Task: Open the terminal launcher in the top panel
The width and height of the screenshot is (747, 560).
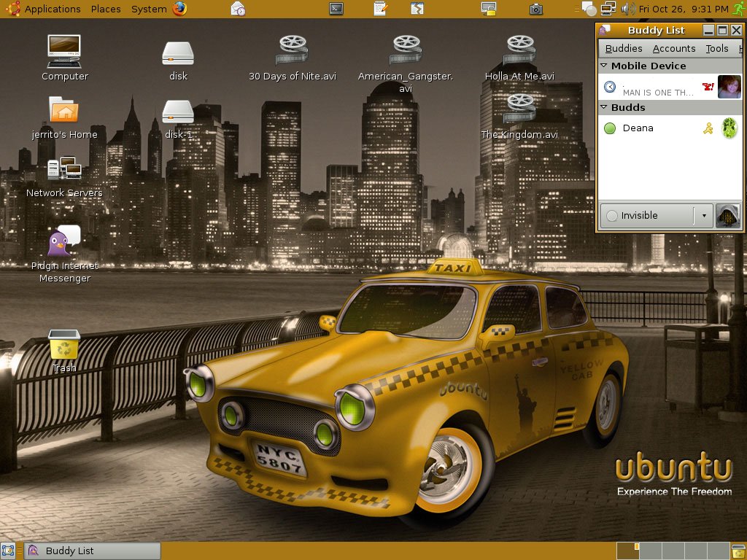Action: point(336,9)
